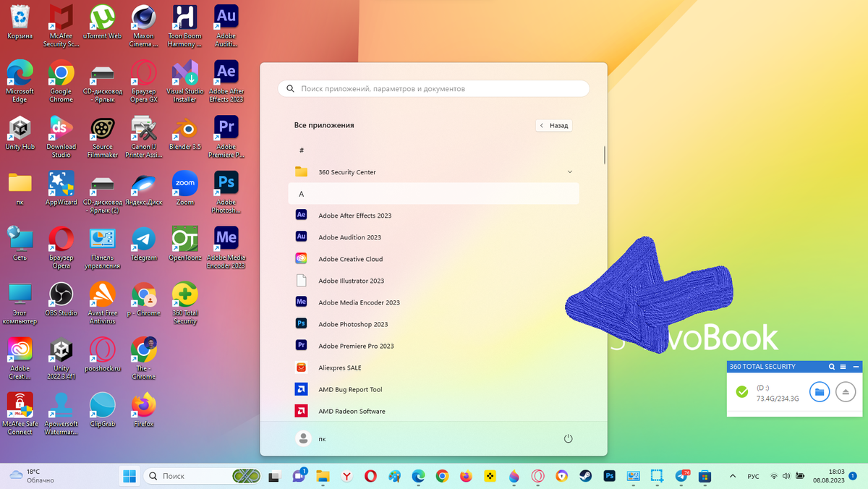Launch Adobe Premiere Pro 2023 from app list

click(433, 346)
